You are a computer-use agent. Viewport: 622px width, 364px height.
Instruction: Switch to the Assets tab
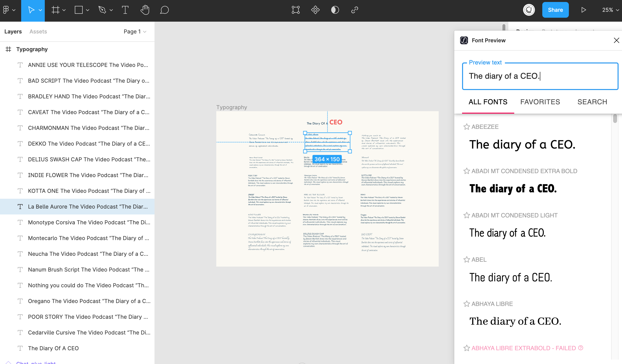tap(38, 31)
